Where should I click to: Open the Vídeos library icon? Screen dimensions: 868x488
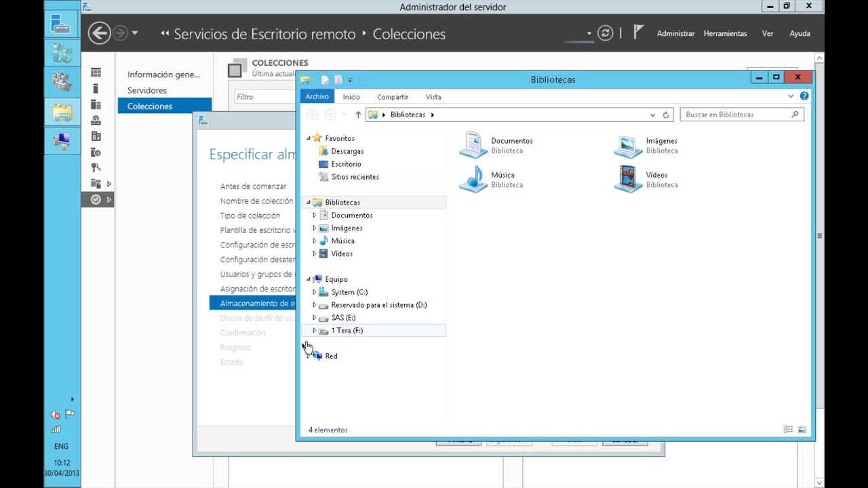628,179
